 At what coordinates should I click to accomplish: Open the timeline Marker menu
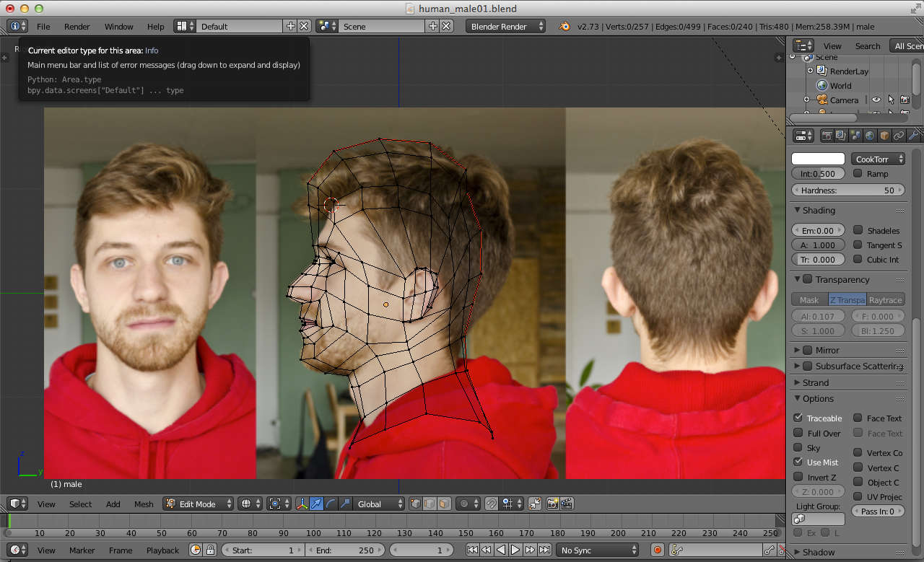(x=82, y=550)
